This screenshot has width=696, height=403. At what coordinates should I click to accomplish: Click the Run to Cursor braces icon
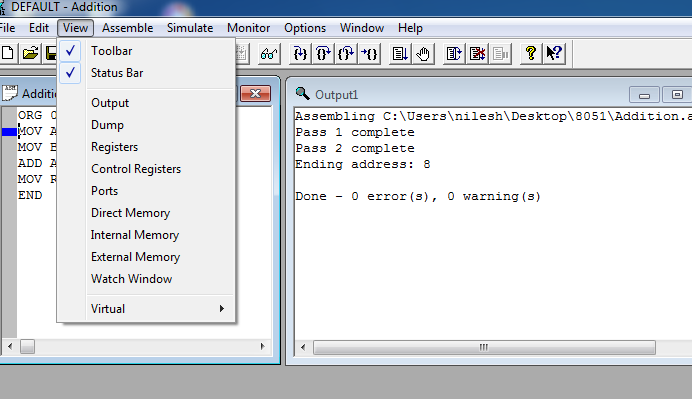tap(369, 54)
